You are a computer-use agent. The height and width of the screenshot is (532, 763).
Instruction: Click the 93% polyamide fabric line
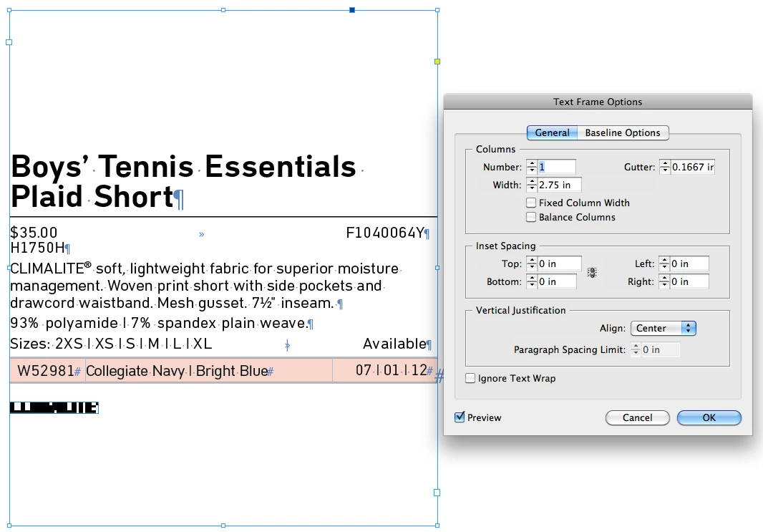coord(159,323)
